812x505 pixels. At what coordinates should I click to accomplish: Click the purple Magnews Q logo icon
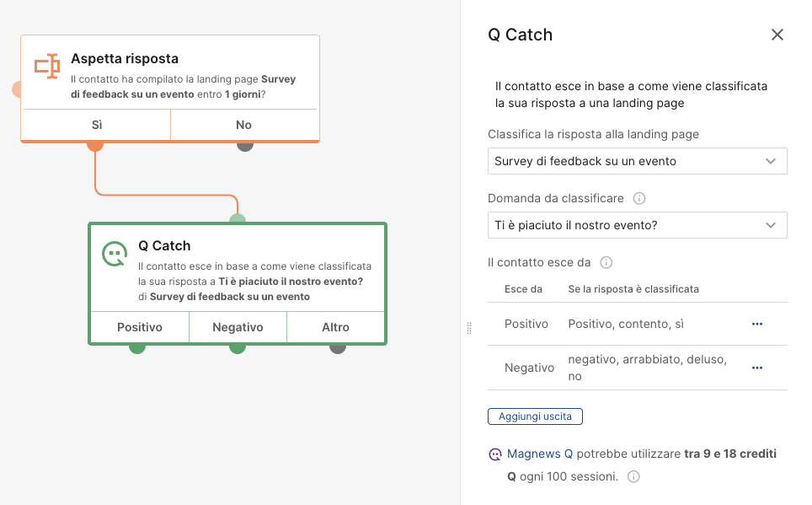[x=495, y=454]
